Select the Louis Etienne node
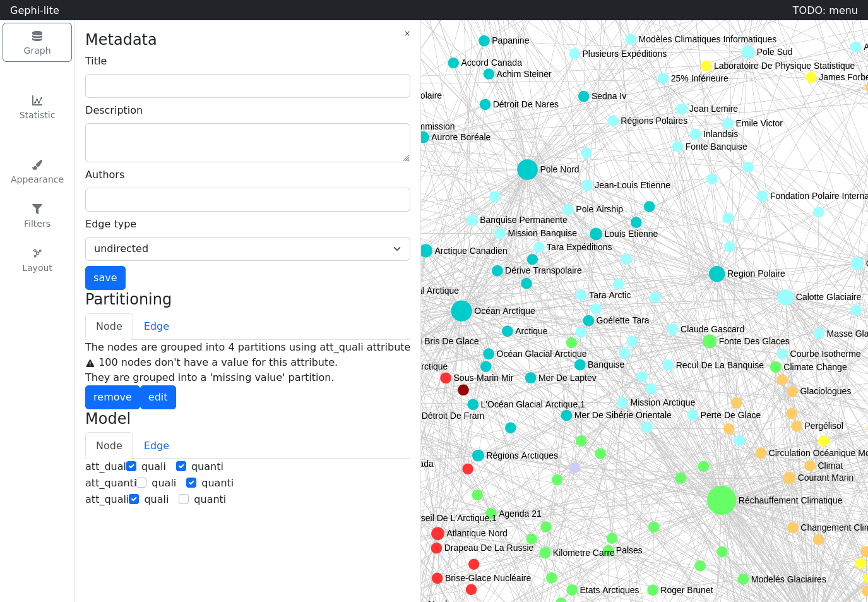This screenshot has height=602, width=868. [596, 234]
